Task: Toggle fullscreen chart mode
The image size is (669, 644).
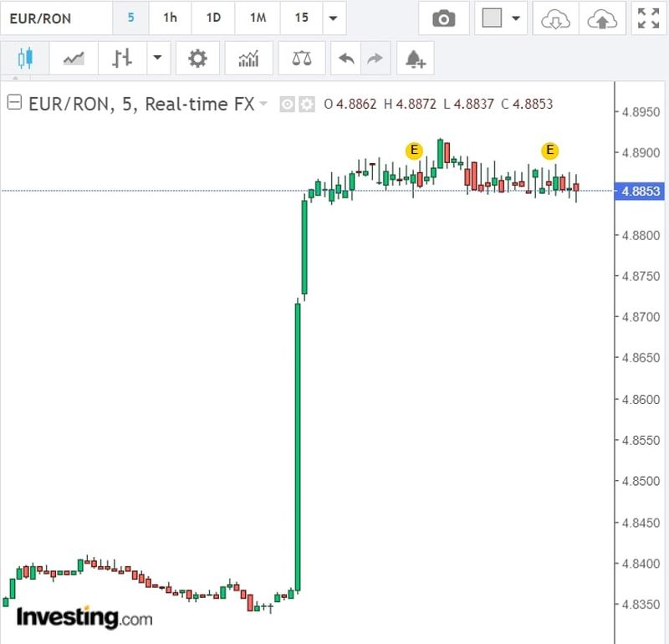Action: coord(648,18)
